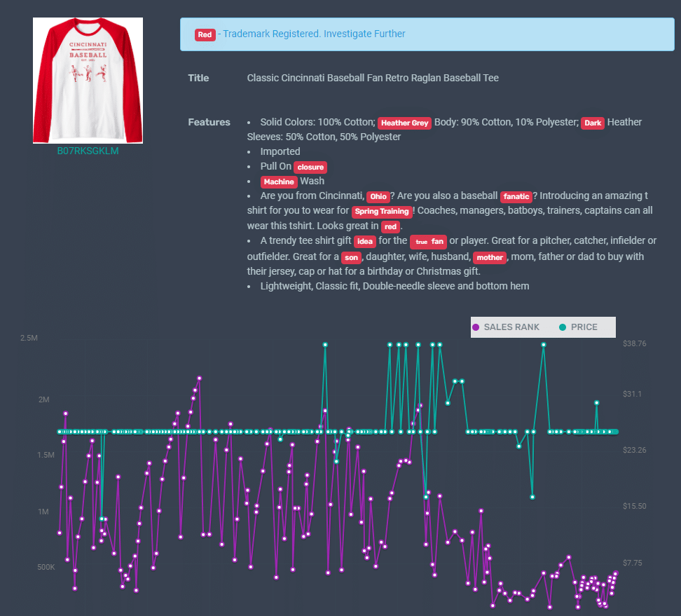Toggle the PRICE series in chart legend
Viewport: 681px width, 616px height.
[x=578, y=327]
